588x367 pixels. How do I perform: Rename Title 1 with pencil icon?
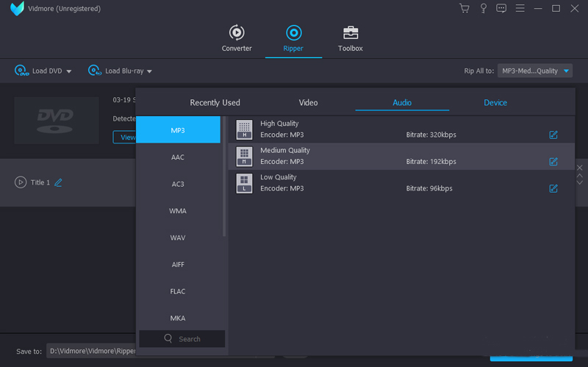[59, 182]
